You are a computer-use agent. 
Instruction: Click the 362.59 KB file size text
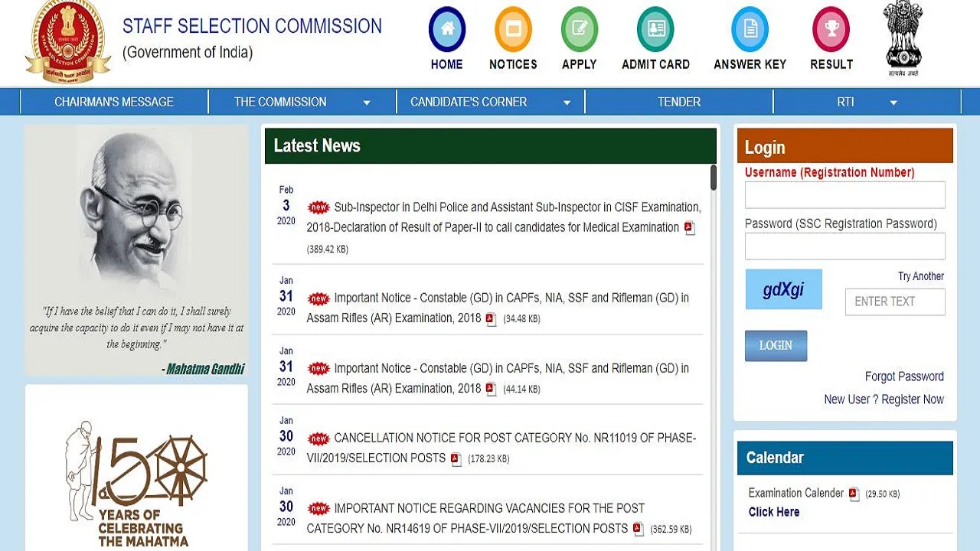pyautogui.click(x=671, y=529)
